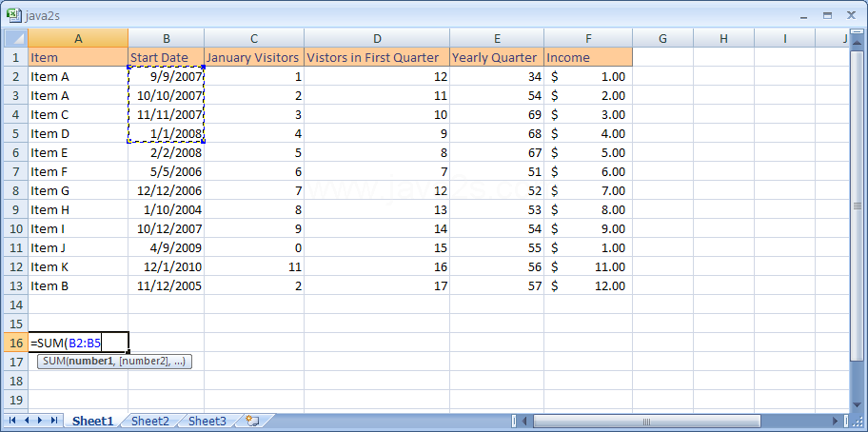
Task: Select column A header
Action: point(78,39)
